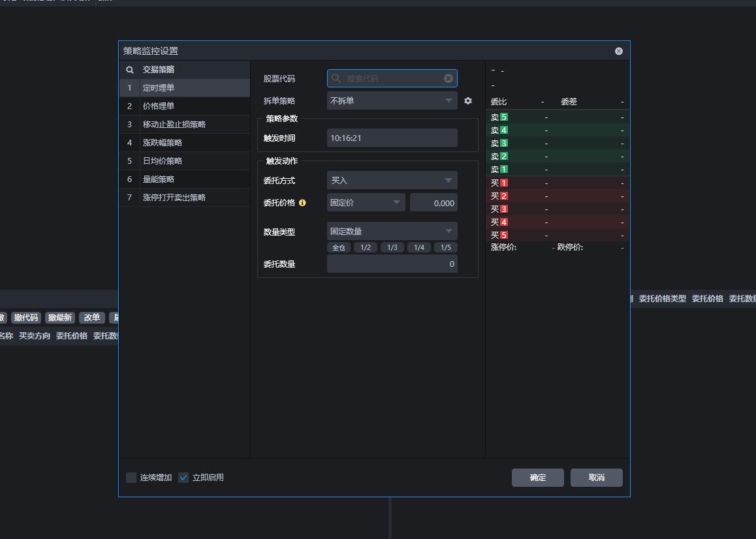Image resolution: width=756 pixels, height=539 pixels.
Task: Close the 策略监控设置 dialog
Action: click(x=618, y=51)
